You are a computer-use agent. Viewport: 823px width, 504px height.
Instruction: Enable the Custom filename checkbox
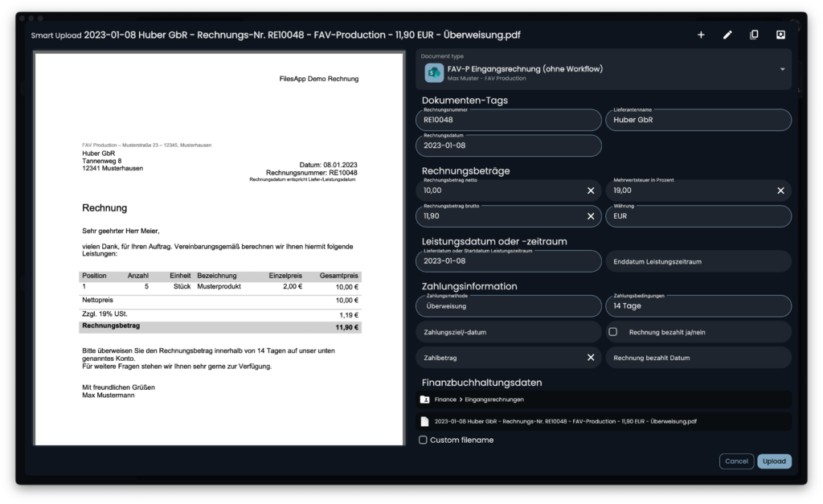[x=424, y=440]
